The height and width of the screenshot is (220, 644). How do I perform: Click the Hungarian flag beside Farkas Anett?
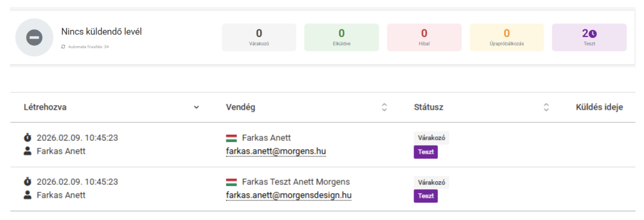(231, 138)
